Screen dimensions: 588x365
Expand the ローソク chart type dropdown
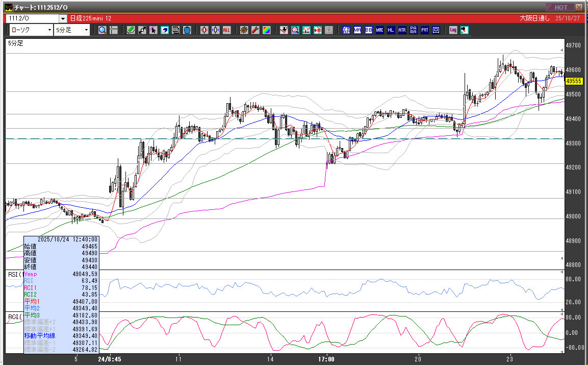pyautogui.click(x=49, y=30)
